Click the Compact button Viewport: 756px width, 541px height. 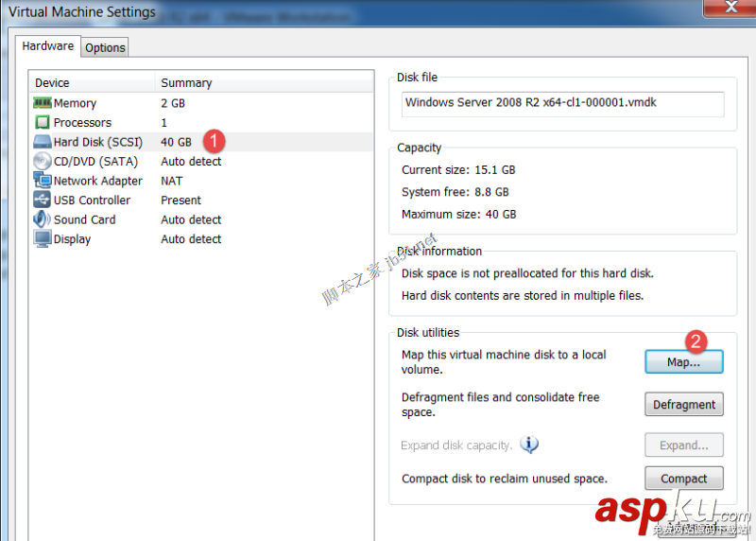coord(683,479)
